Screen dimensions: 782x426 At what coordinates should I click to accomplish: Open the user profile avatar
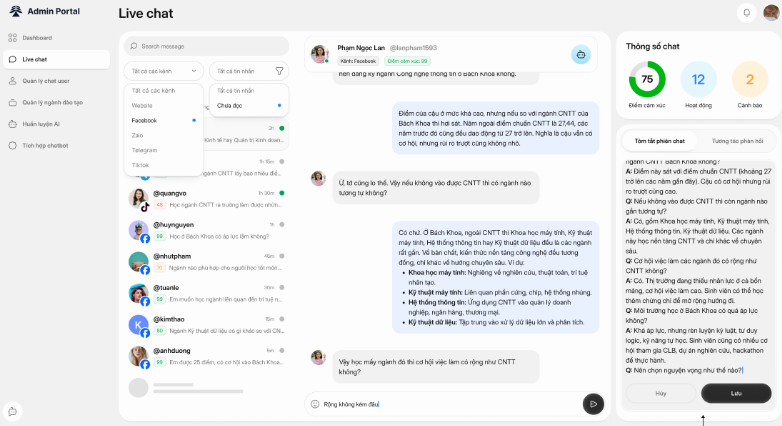769,12
